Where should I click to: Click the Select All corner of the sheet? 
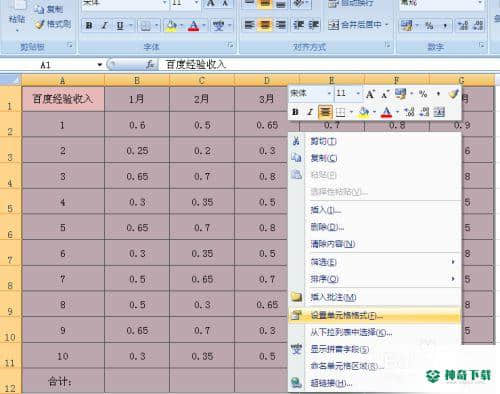[x=11, y=80]
